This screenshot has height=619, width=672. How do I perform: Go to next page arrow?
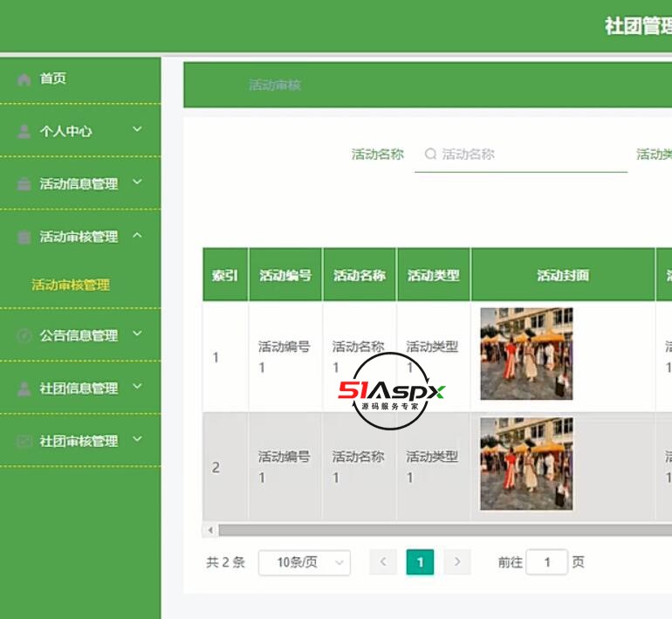(x=457, y=561)
